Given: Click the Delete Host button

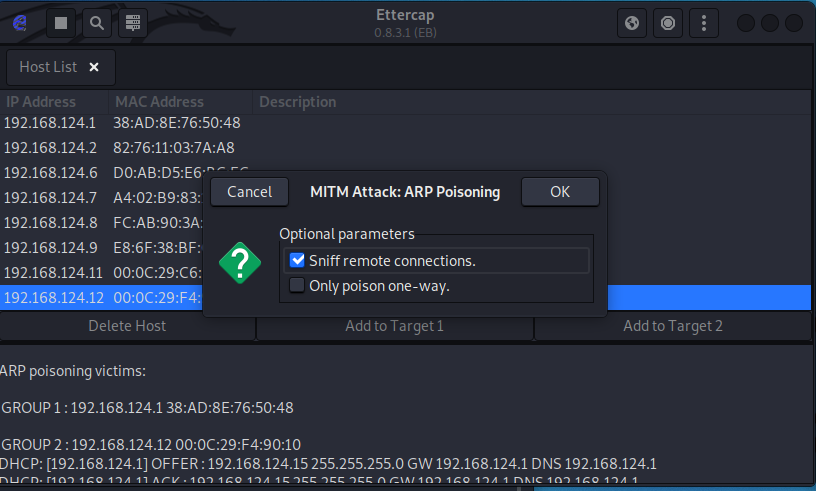Looking at the screenshot, I should 127,326.
